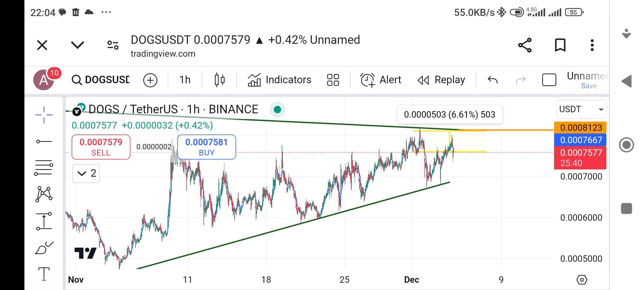Open the Indicators menu

pos(279,80)
